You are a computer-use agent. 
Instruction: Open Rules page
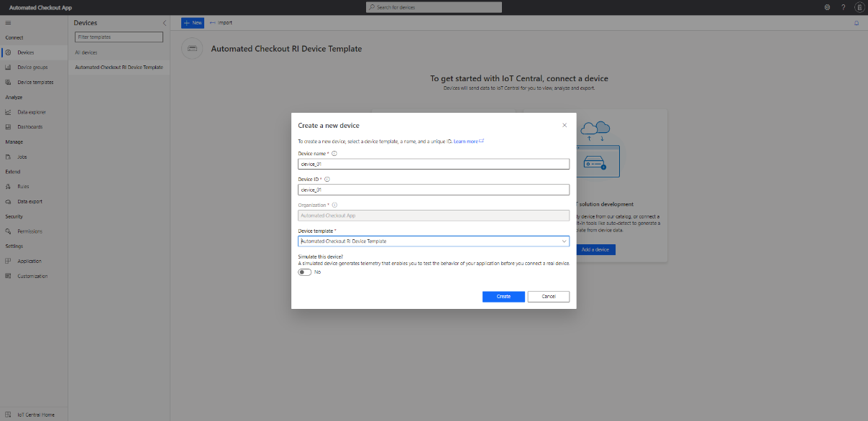pyautogui.click(x=23, y=187)
